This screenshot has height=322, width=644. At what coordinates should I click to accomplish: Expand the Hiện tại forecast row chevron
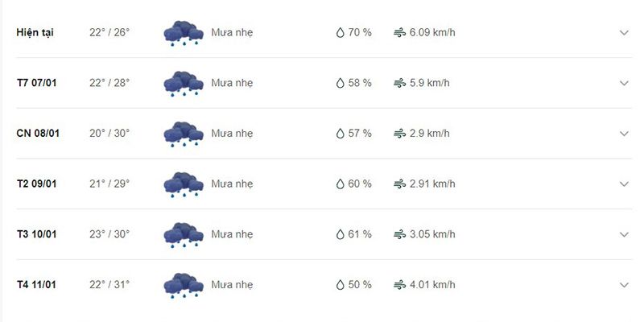click(x=624, y=33)
